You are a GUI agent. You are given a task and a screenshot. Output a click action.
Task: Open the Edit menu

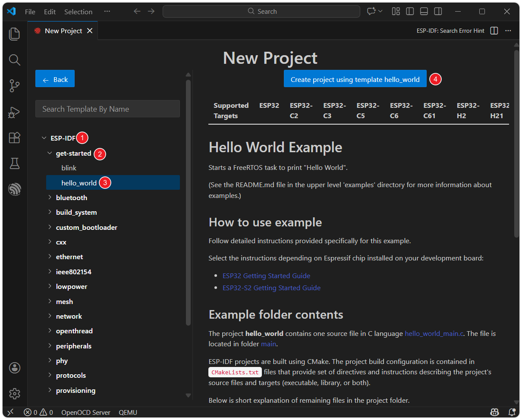[50, 12]
